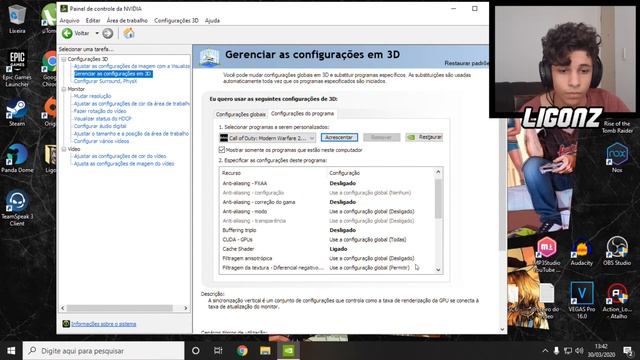Select Visualizar status do HDCP
This screenshot has width=640, height=360.
[102, 119]
